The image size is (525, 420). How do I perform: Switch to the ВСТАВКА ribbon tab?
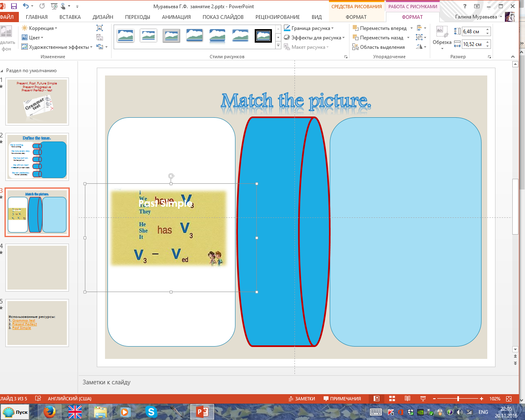tap(70, 17)
